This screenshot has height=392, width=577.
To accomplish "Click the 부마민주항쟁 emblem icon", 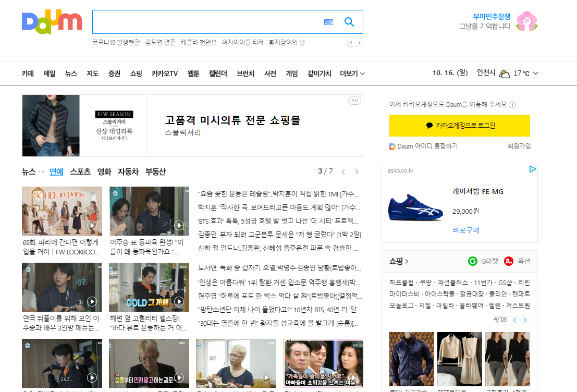I will click(526, 22).
